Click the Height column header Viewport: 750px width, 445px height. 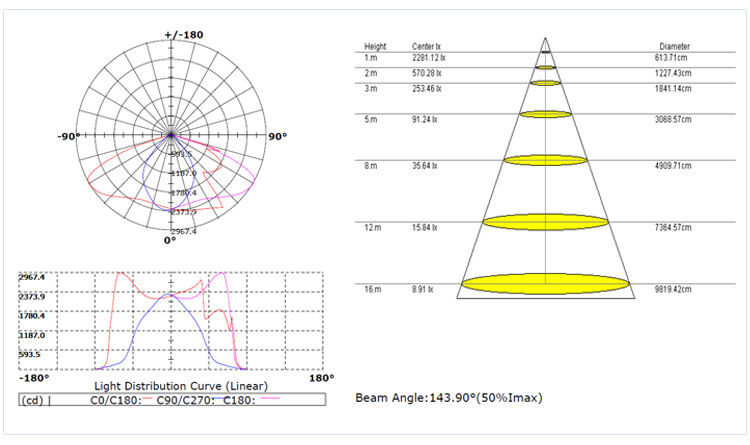pos(375,47)
